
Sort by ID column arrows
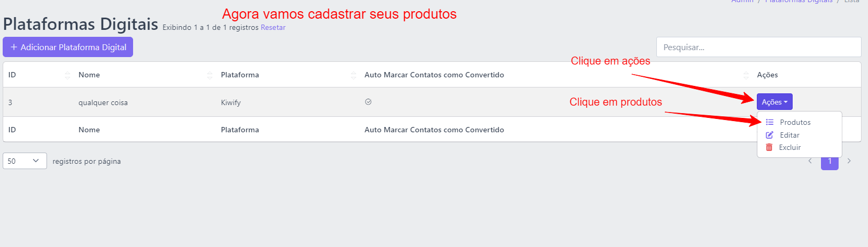[x=67, y=75]
